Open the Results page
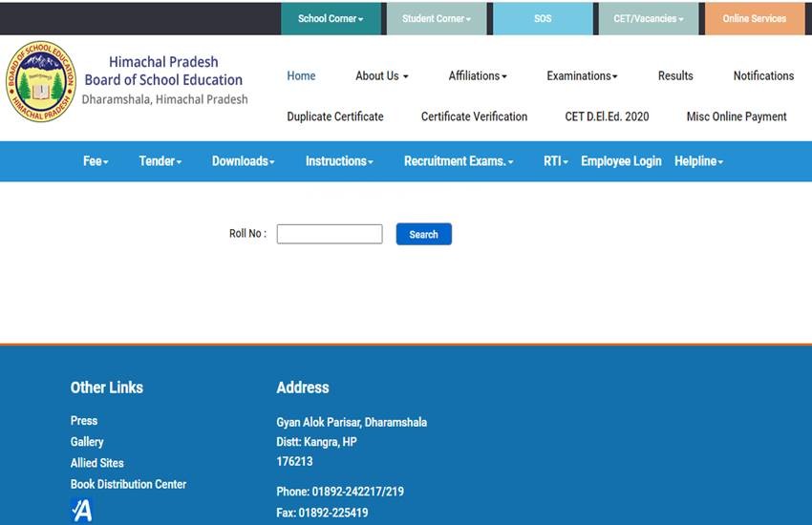This screenshot has height=525, width=812. pos(675,75)
